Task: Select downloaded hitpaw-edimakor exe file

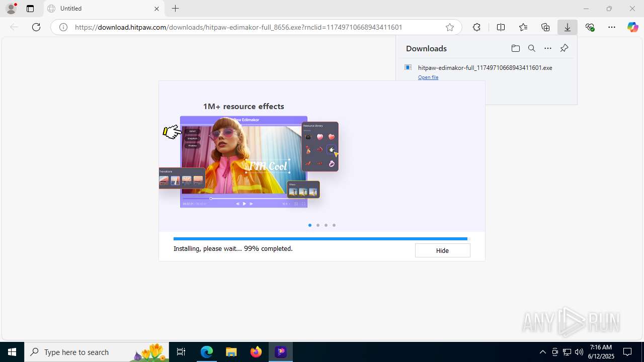Action: pyautogui.click(x=485, y=67)
